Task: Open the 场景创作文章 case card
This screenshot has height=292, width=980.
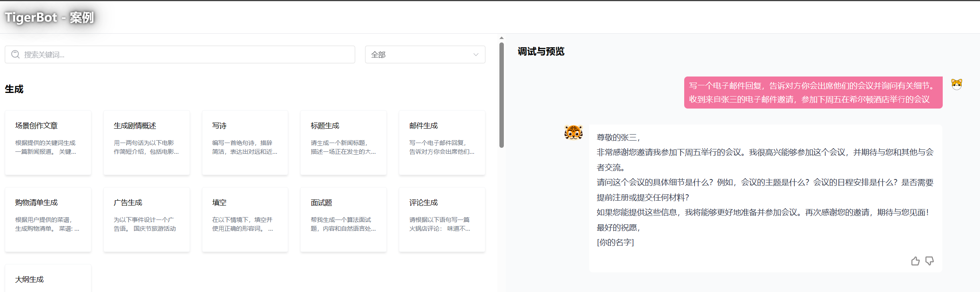Action: coord(48,143)
